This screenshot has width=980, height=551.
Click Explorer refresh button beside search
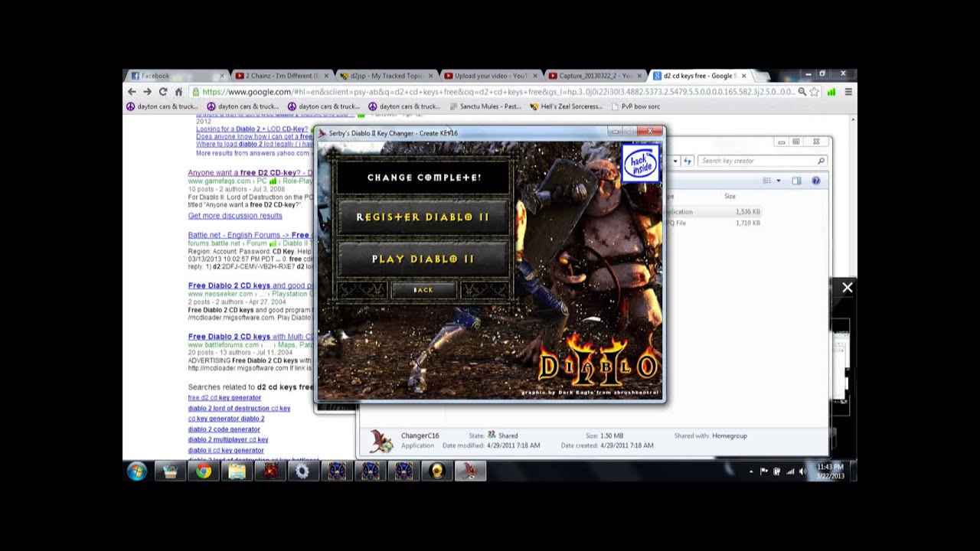tap(687, 161)
